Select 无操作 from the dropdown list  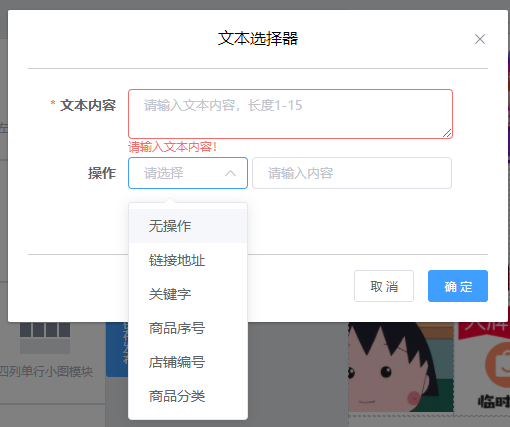[x=188, y=226]
